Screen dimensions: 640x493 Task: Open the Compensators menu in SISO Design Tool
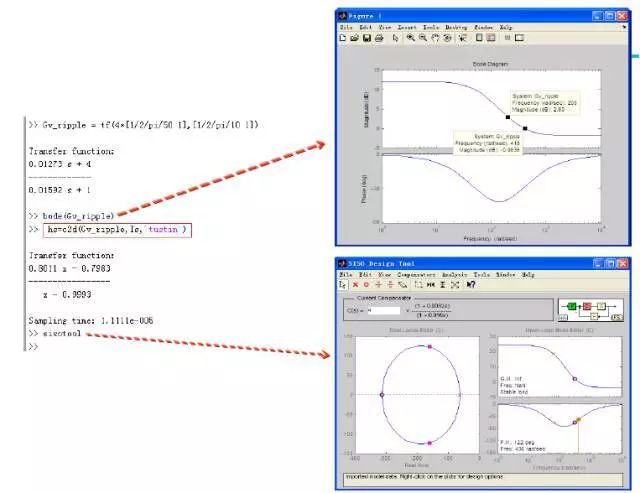tap(416, 275)
